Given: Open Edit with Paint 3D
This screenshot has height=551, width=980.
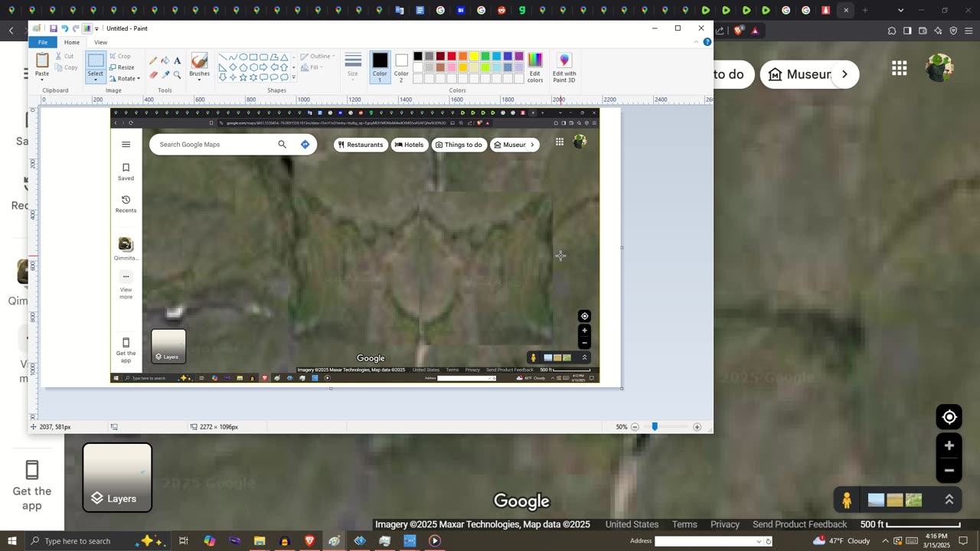Looking at the screenshot, I should pyautogui.click(x=564, y=68).
